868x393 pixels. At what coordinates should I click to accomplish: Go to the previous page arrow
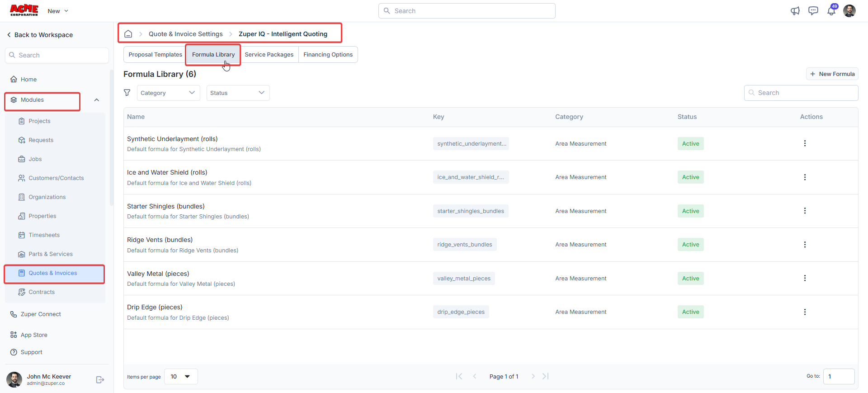point(475,376)
